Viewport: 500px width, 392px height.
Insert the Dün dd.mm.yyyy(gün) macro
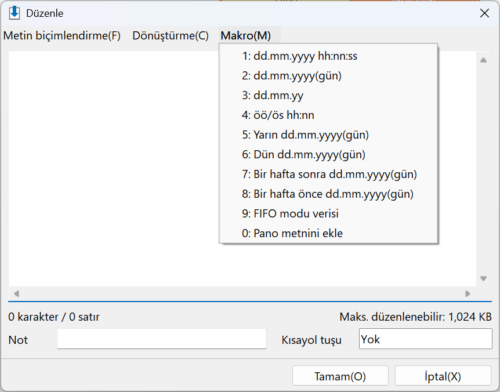[328, 154]
